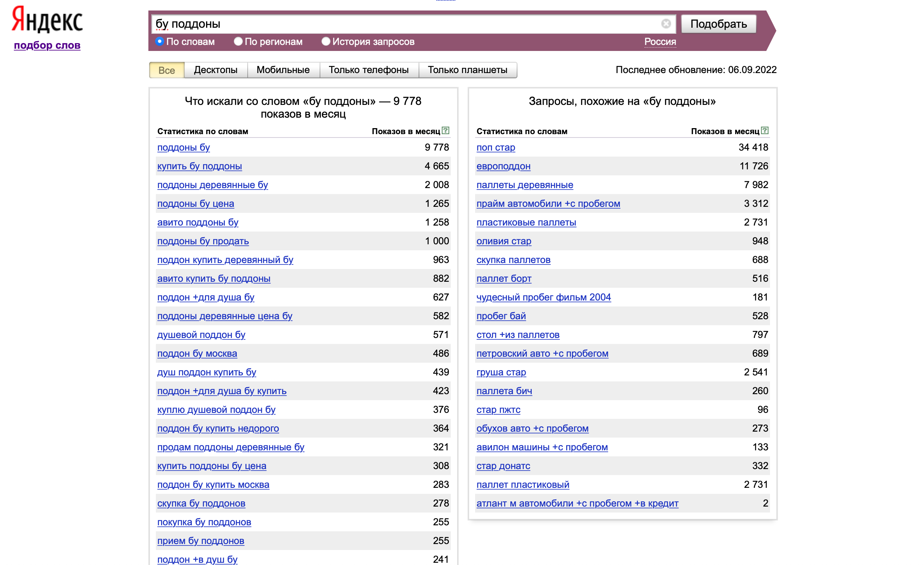Open 'поддон купить деревянный бу' link
This screenshot has width=924, height=565.
click(225, 260)
